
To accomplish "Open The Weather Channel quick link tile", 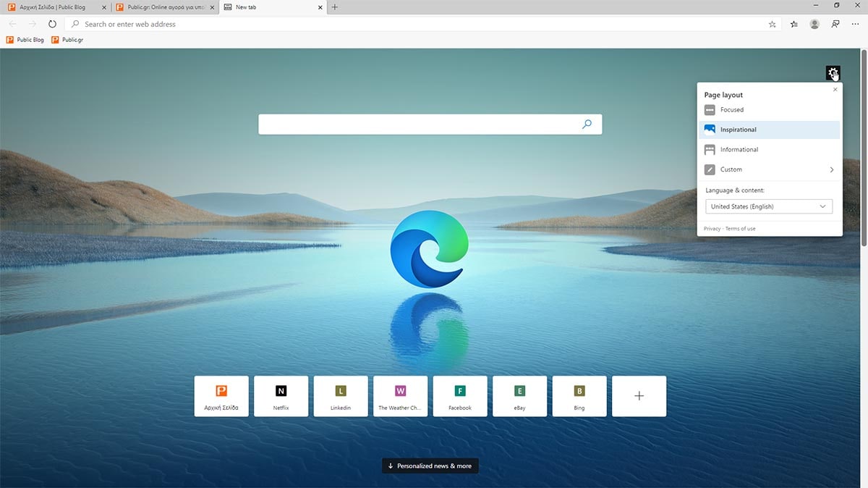I will point(400,395).
